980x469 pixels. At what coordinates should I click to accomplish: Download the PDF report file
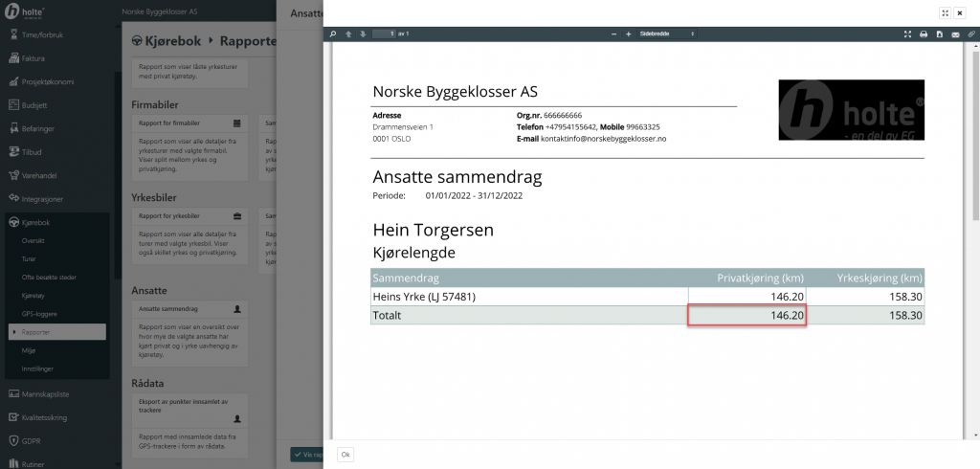pyautogui.click(x=940, y=33)
